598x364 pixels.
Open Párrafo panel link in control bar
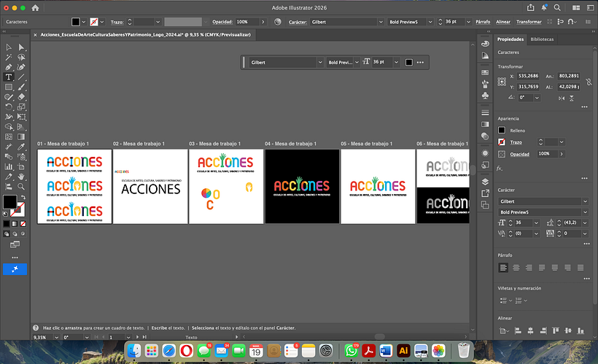[483, 22]
